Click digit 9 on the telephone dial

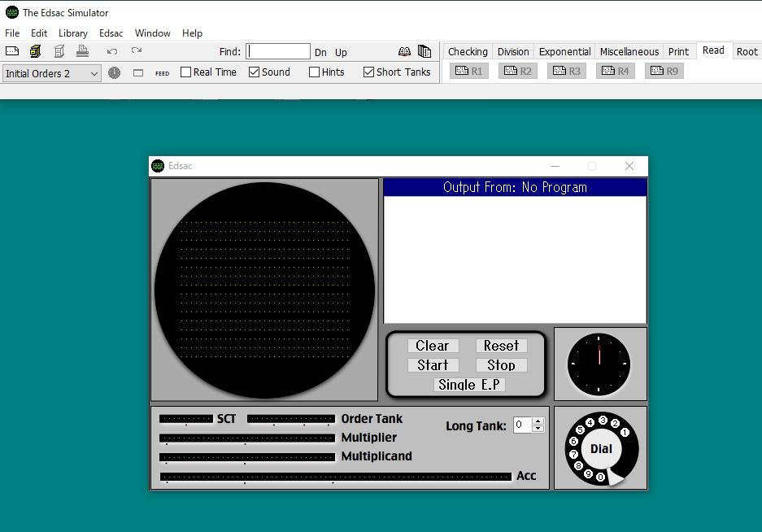point(588,473)
